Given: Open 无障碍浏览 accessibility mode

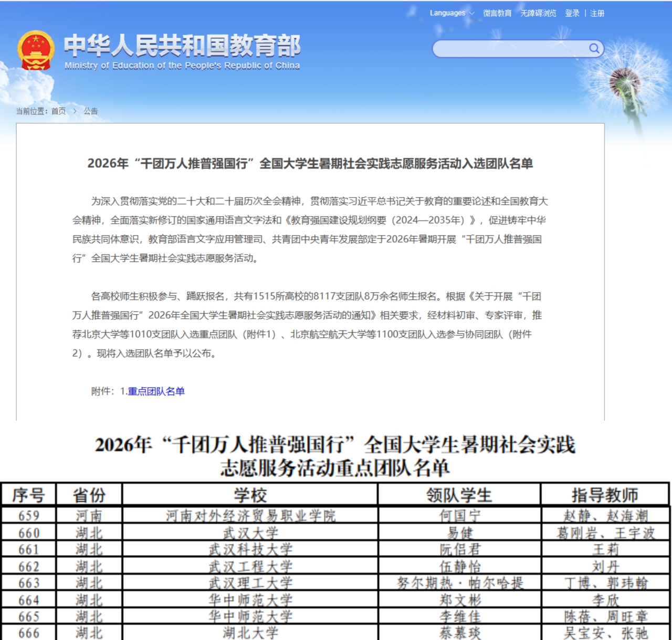Looking at the screenshot, I should click(x=538, y=13).
